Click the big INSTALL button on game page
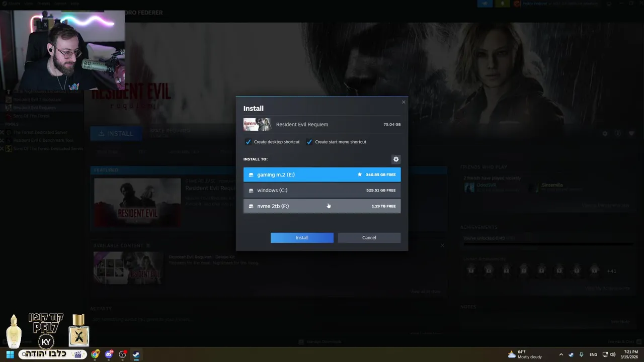This screenshot has width=644, height=362. click(116, 133)
